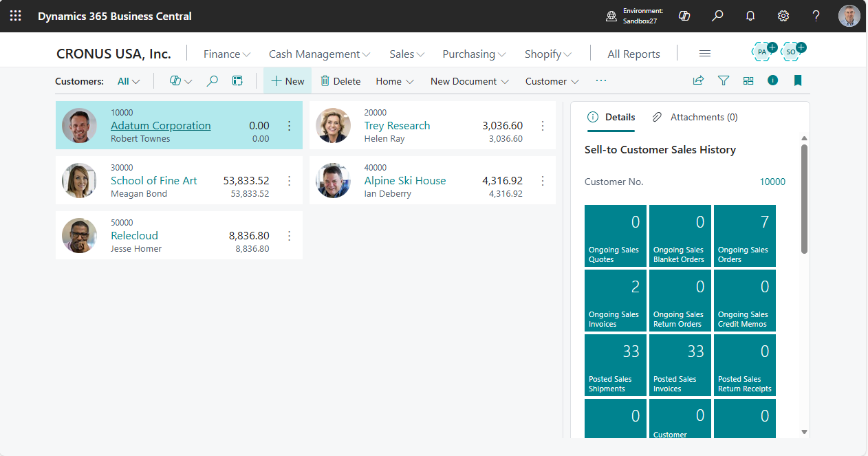Switch list layout view icon
Screen dimensions: 868x456
pyautogui.click(x=748, y=80)
